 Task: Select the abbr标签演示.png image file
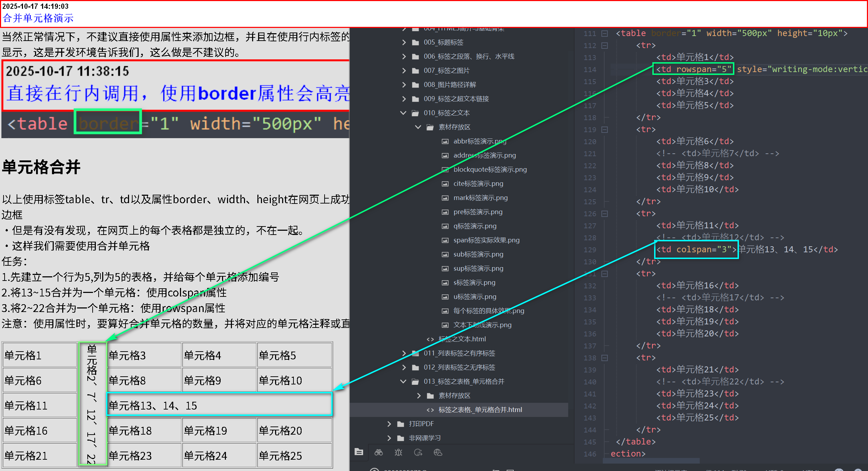pos(479,141)
